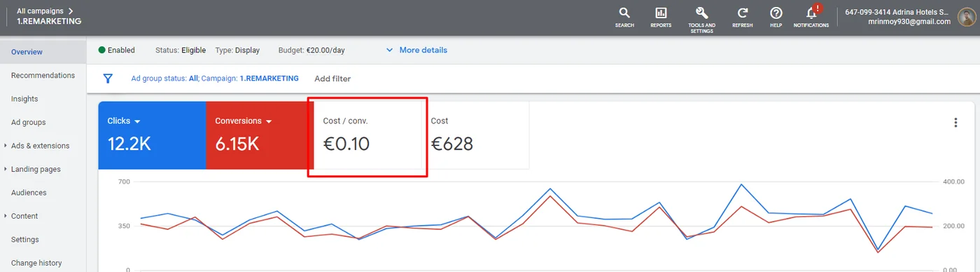Click the Type: Display text
Viewport: 980px width, 272px height.
pos(237,50)
